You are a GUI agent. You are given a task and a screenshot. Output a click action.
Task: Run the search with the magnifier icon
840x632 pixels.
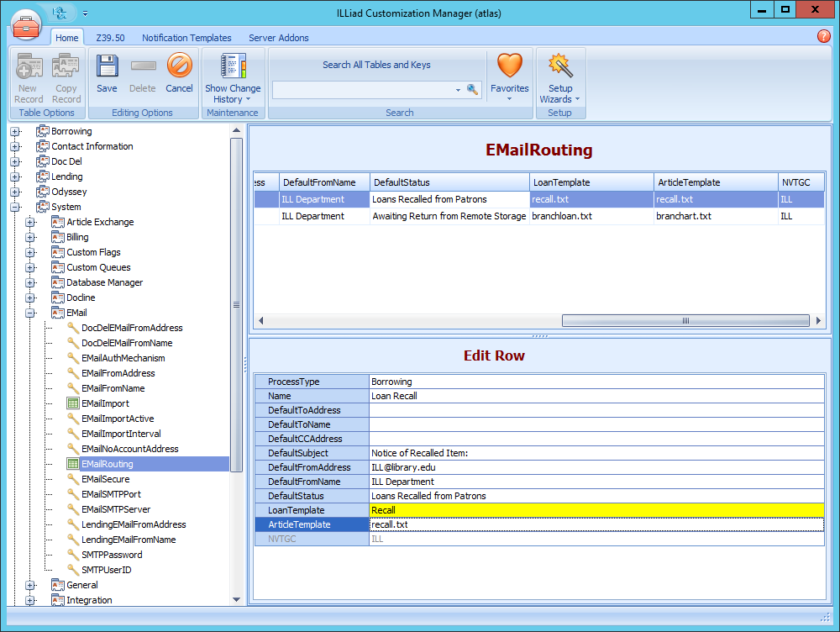point(473,87)
